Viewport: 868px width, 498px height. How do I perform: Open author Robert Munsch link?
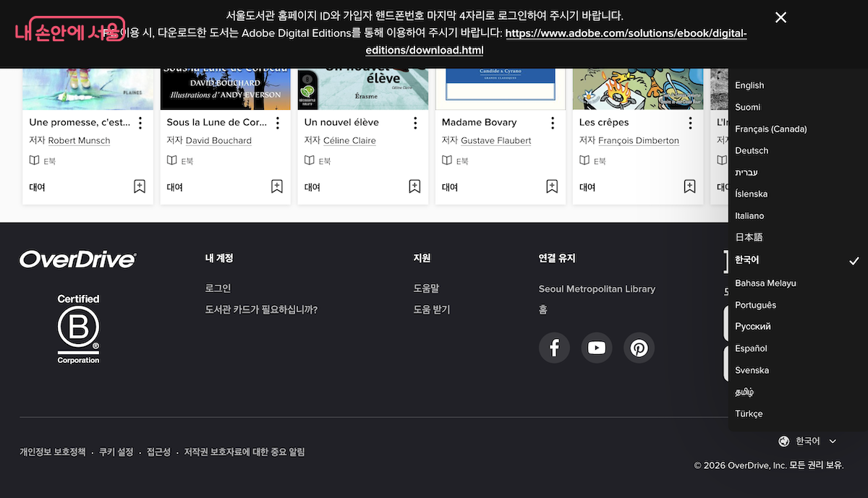[79, 140]
